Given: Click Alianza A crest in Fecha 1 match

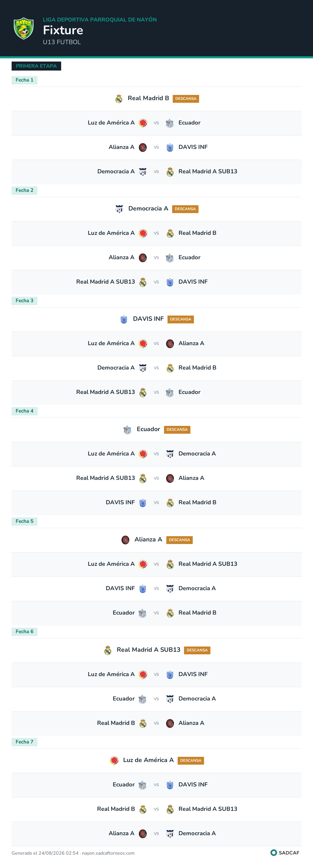Looking at the screenshot, I should tap(143, 147).
